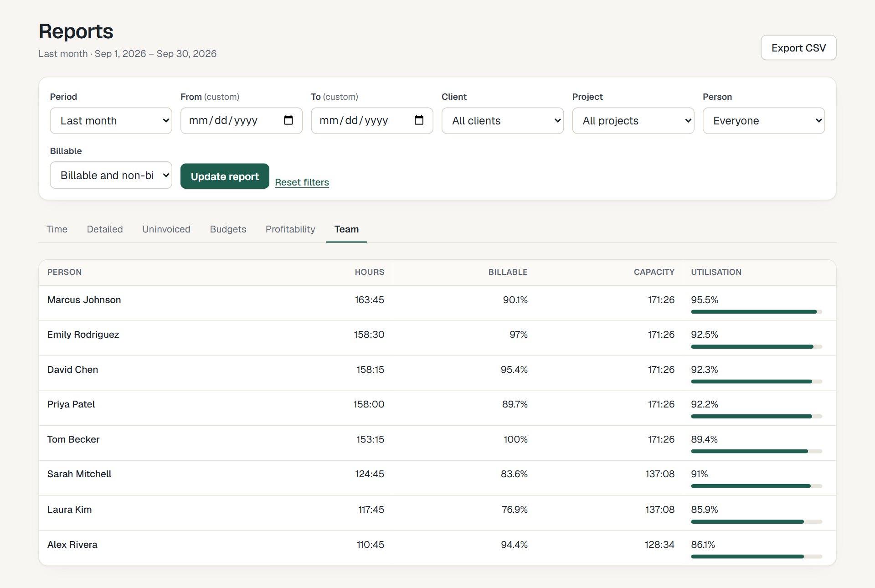
Task: Select the Team tab
Action: tap(346, 229)
